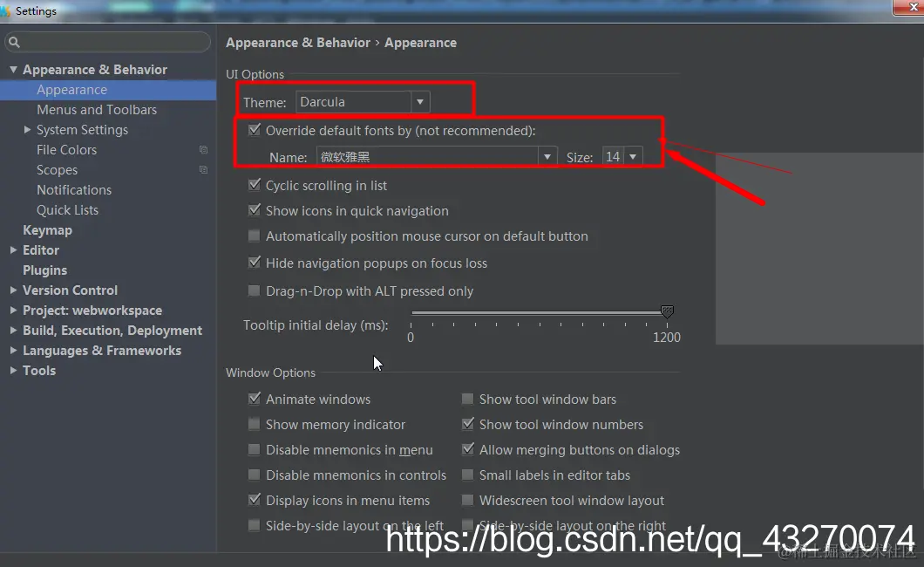Enable Widescreen tool window layout

467,500
